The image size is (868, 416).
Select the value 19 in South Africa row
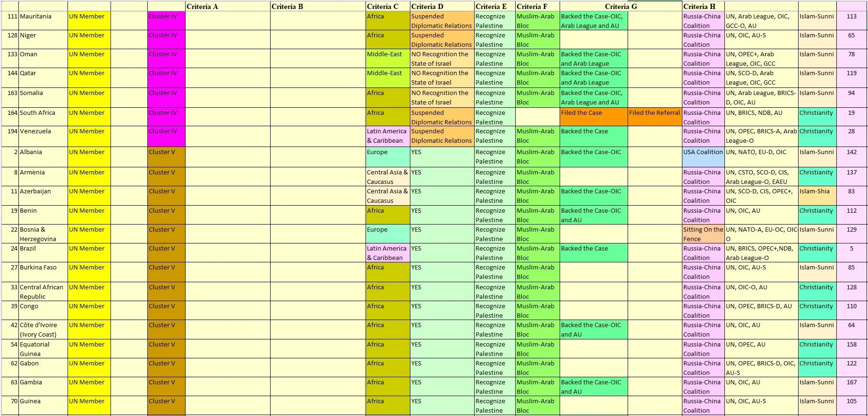point(851,117)
